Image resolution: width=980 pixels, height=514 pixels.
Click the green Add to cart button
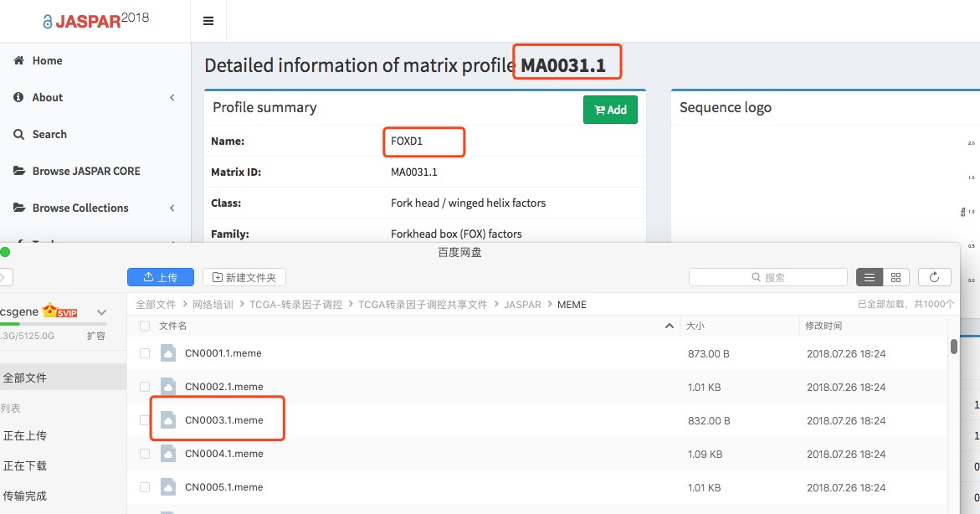(610, 110)
